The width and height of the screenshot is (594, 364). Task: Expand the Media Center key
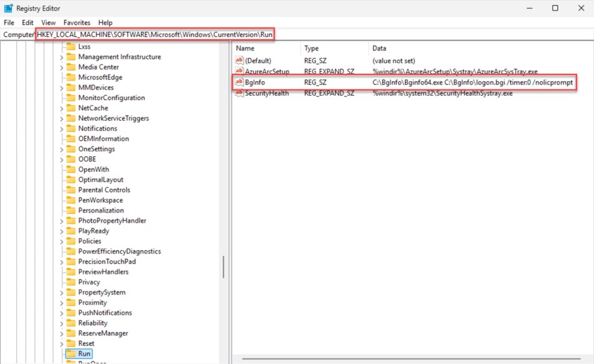[x=61, y=68]
